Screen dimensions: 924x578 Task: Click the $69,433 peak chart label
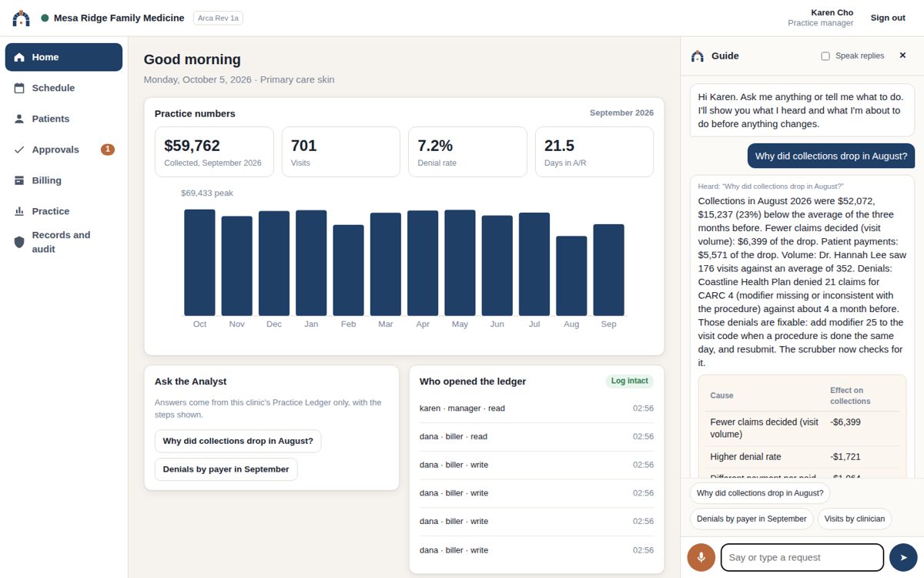207,193
